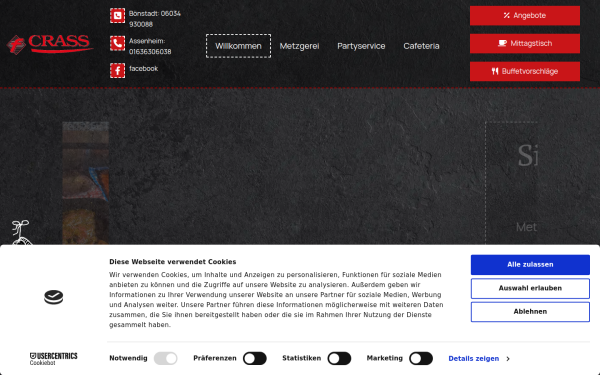
Task: Enable the Präferenzen cookie switch
Action: [x=255, y=359]
